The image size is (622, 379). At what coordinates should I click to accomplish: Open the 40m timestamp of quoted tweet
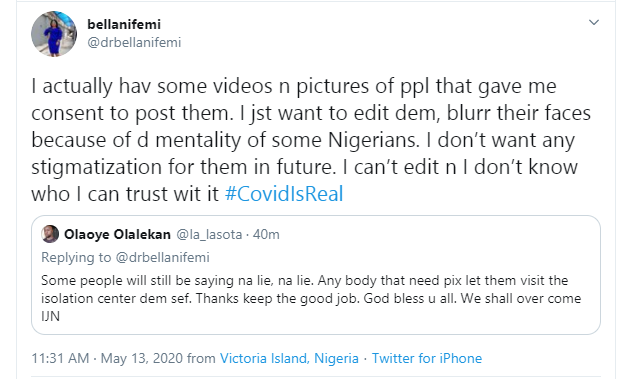(x=266, y=235)
